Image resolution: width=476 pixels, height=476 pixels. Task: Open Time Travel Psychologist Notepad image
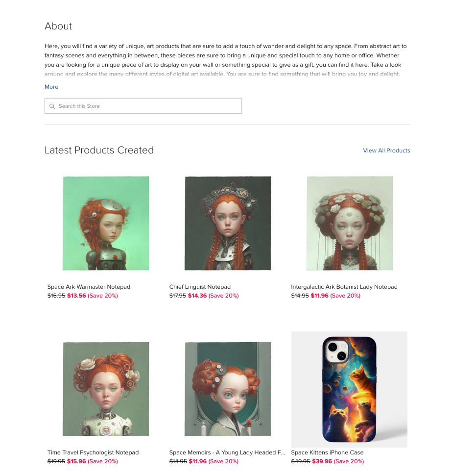coord(106,389)
